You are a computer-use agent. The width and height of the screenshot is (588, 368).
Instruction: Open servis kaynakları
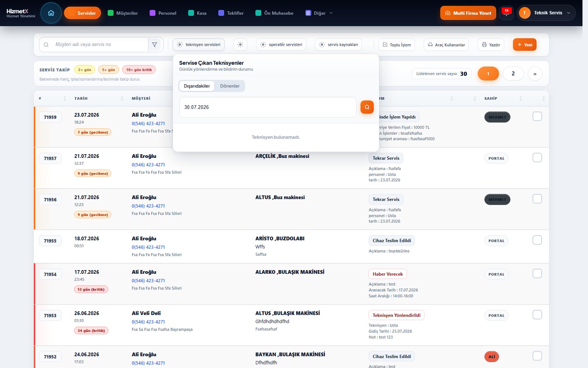click(338, 45)
